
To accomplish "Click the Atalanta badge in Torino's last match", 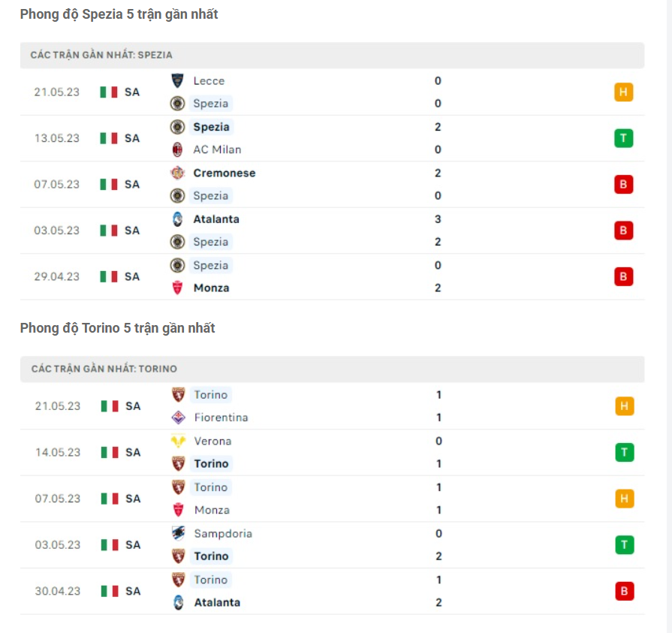I will click(x=178, y=602).
